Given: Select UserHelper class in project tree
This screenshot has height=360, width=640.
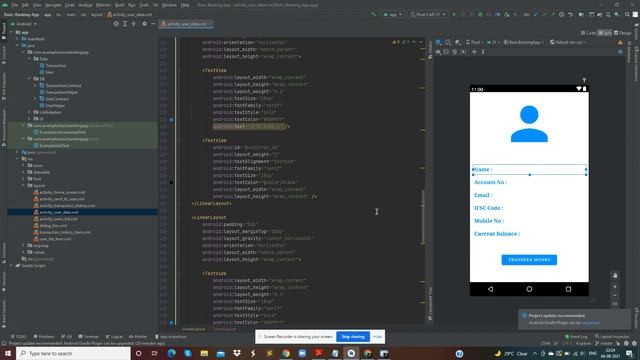Looking at the screenshot, I should [x=55, y=105].
